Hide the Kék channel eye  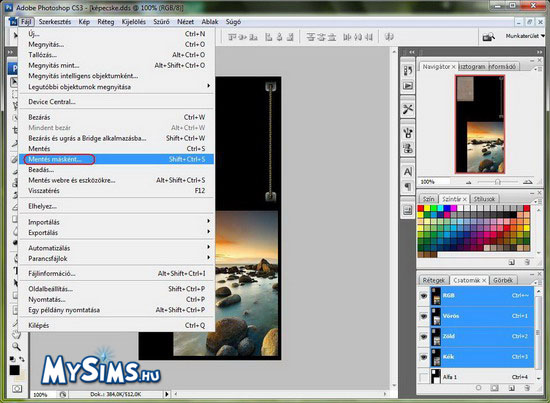tap(424, 357)
